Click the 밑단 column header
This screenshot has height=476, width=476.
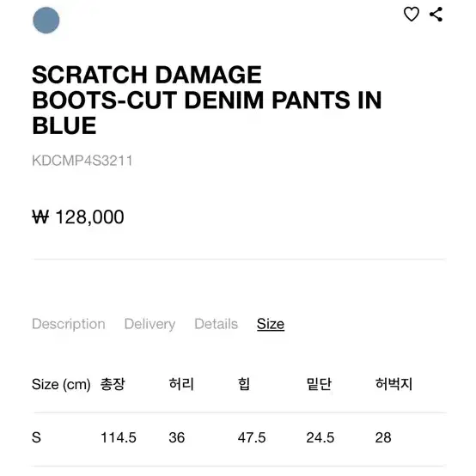(319, 384)
